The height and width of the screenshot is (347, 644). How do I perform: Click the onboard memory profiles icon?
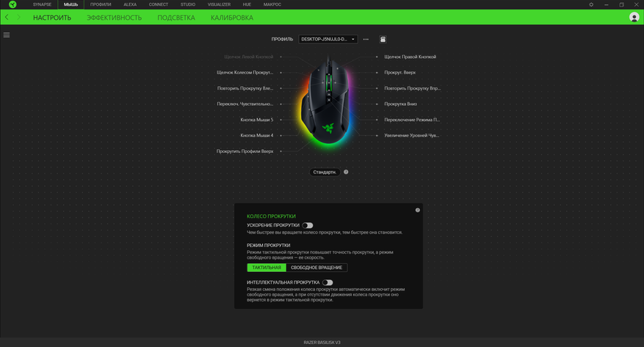(383, 39)
